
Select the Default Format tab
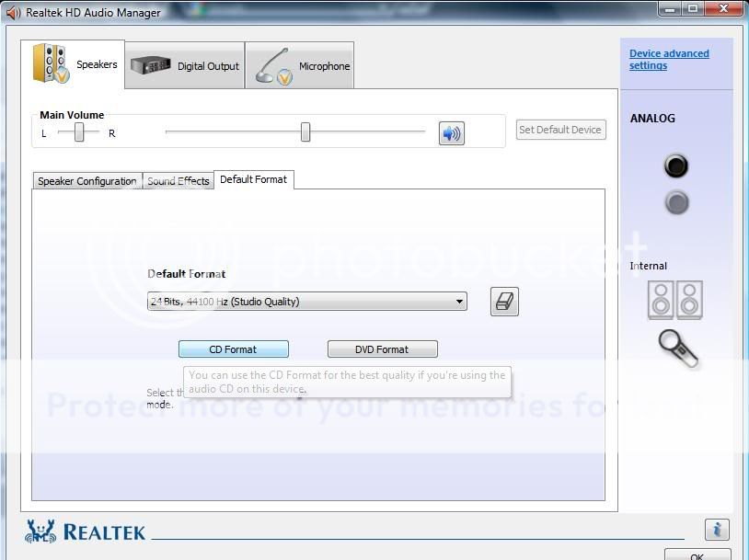(x=254, y=179)
